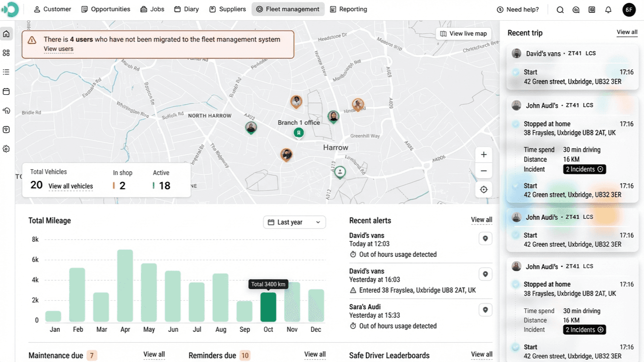The image size is (644, 362).
Task: Select the Apr bar in mileage chart
Action: (x=125, y=286)
